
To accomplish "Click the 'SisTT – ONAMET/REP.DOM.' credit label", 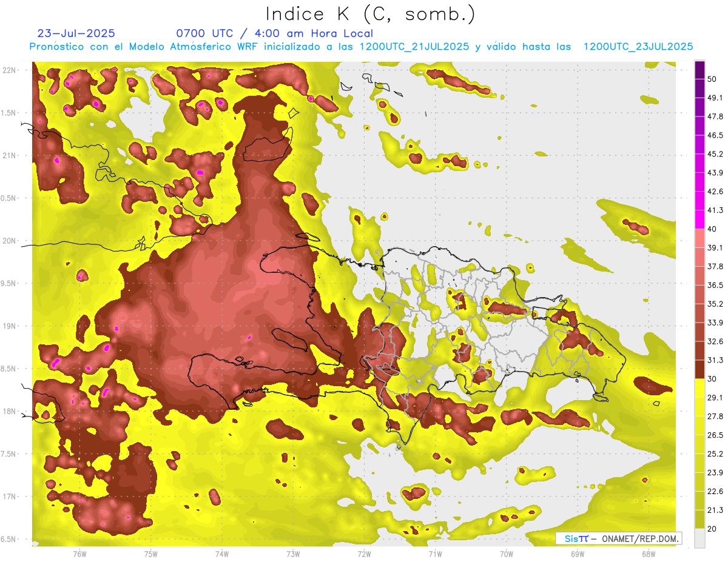I will (618, 538).
